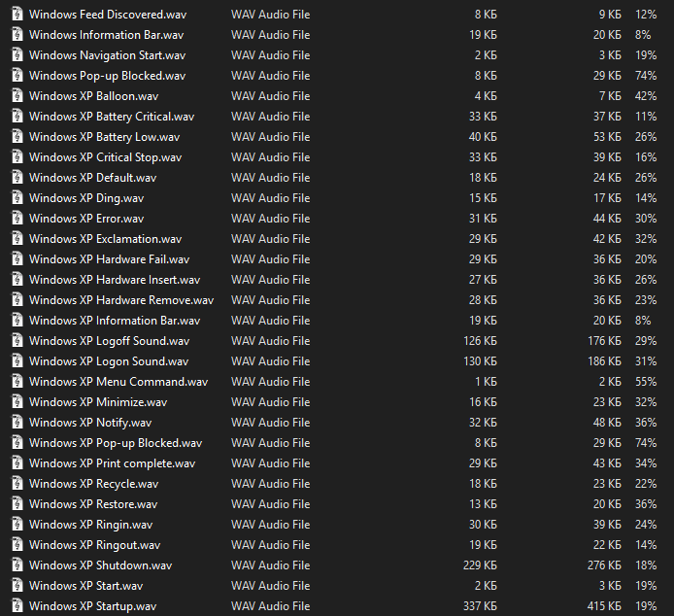Select the file name Windows XP Minimize.wav
The height and width of the screenshot is (616, 674).
pos(98,402)
